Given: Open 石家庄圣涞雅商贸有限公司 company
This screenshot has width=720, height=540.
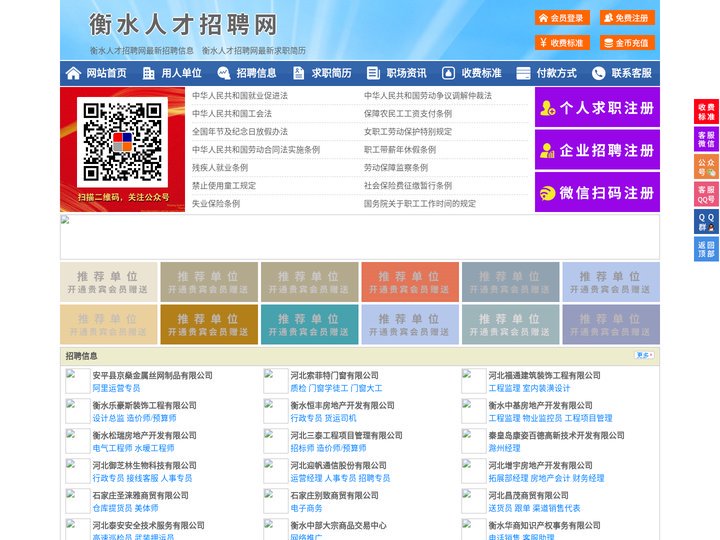Looking at the screenshot, I should (x=140, y=495).
